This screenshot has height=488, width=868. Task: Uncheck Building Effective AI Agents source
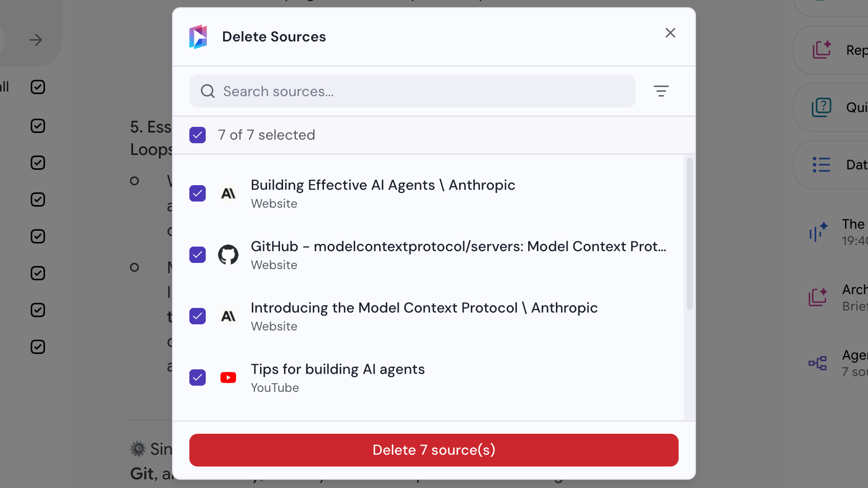[x=198, y=193]
